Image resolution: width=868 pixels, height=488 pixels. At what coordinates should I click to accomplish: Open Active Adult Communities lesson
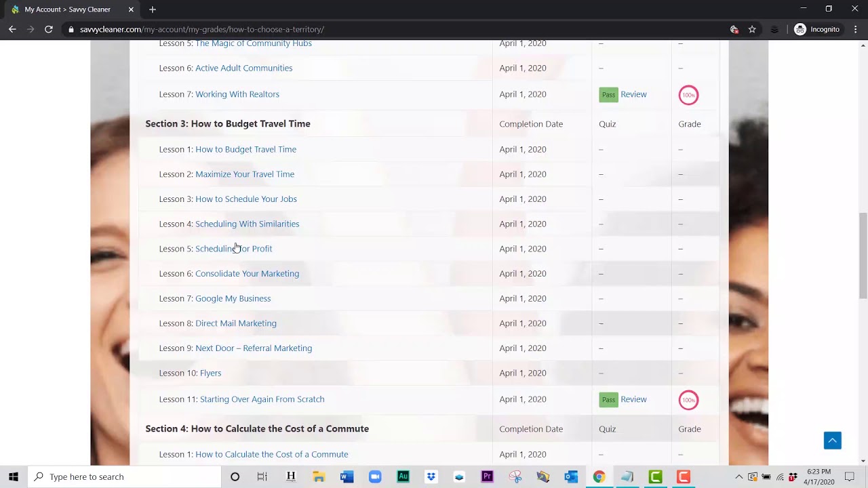coord(244,68)
